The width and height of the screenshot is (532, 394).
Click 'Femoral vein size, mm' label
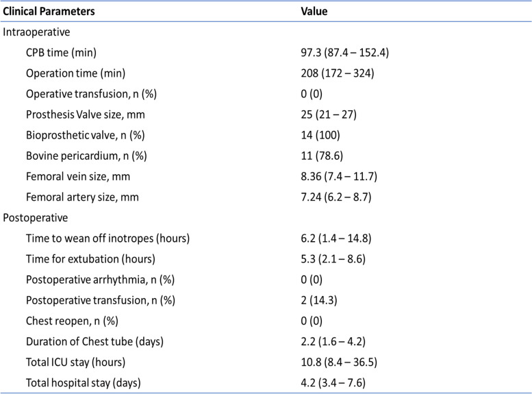(78, 177)
